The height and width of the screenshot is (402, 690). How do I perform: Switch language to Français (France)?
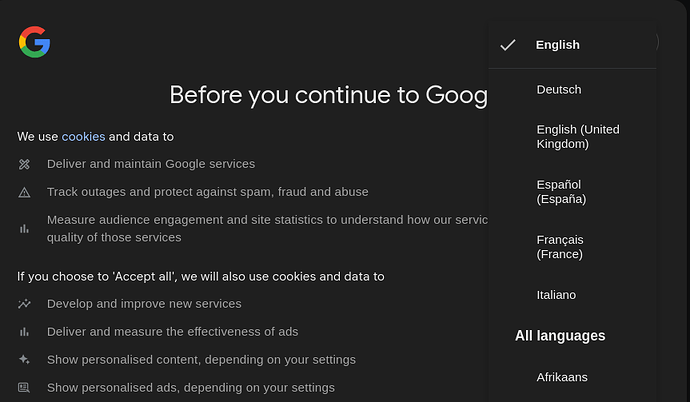click(572, 247)
